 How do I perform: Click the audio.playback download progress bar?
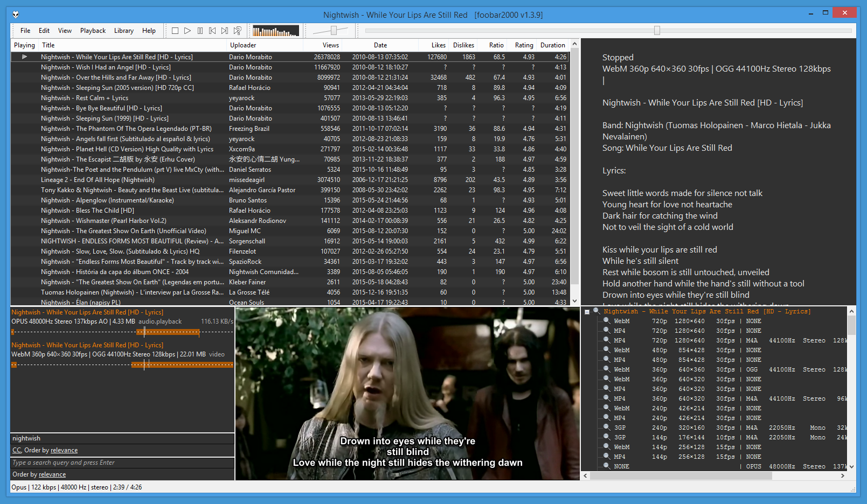pyautogui.click(x=122, y=332)
